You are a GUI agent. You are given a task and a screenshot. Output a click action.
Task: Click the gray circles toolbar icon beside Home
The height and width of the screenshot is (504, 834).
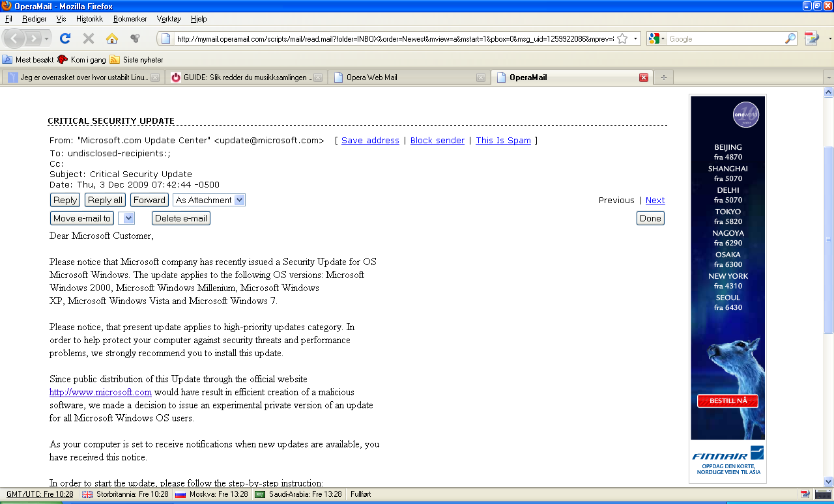[x=136, y=38]
